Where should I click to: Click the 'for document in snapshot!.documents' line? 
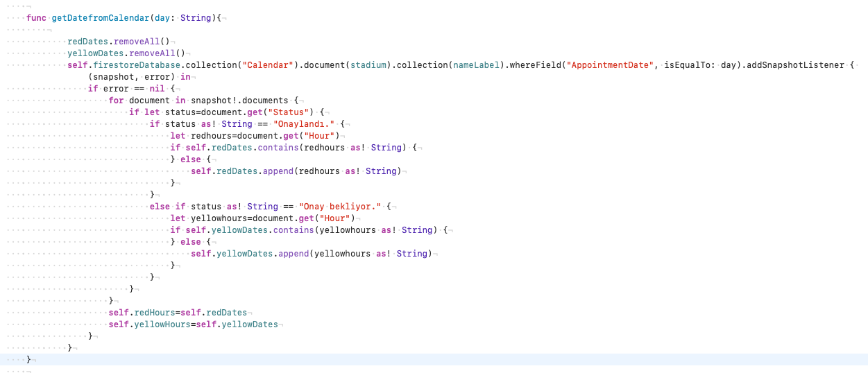point(198,100)
